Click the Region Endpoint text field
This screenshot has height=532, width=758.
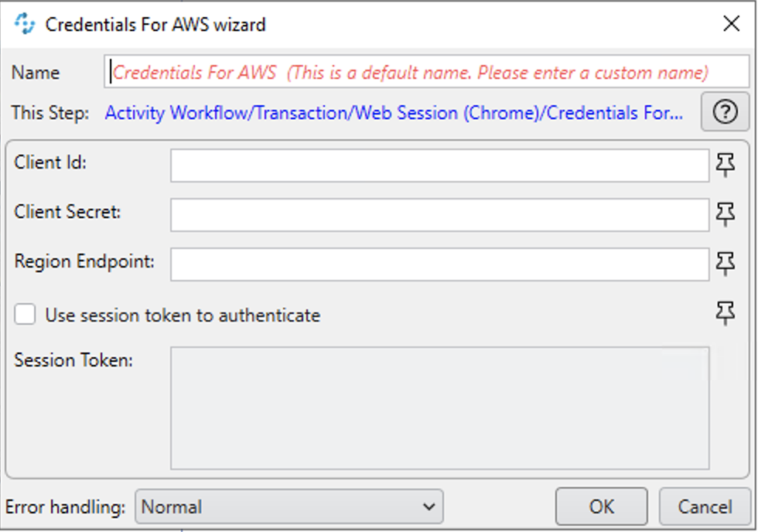(439, 264)
